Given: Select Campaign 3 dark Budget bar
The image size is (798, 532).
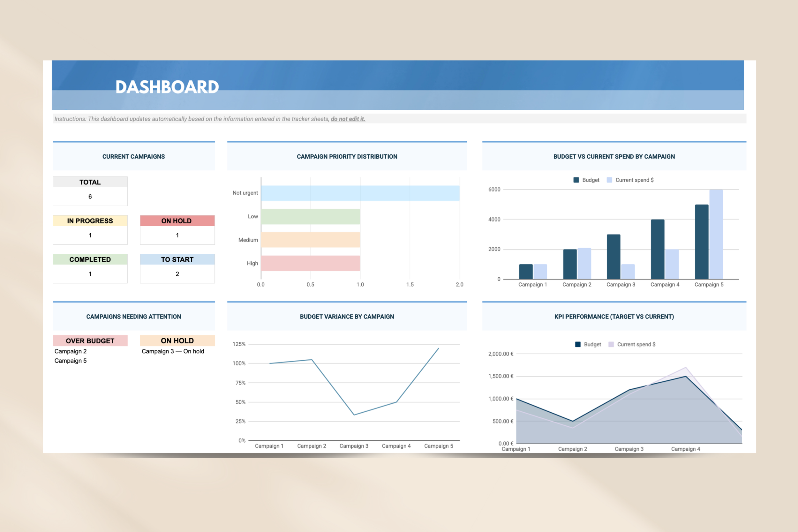Looking at the screenshot, I should [x=614, y=257].
